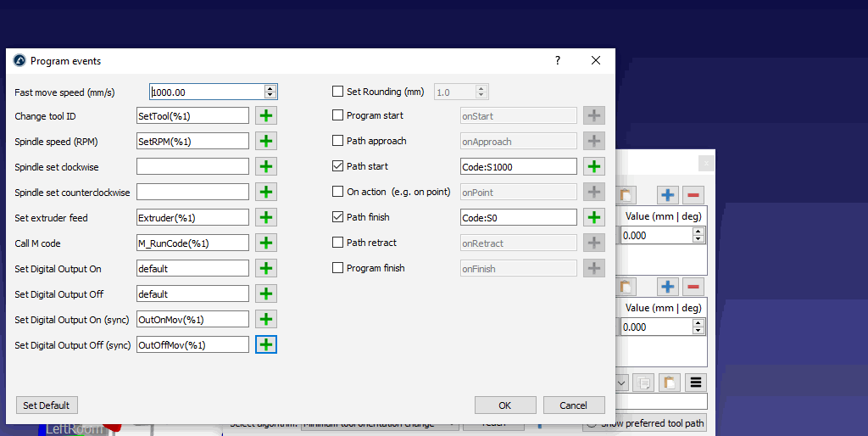Click the green plus for Set extruder feed
This screenshot has width=868, height=436.
click(x=266, y=218)
